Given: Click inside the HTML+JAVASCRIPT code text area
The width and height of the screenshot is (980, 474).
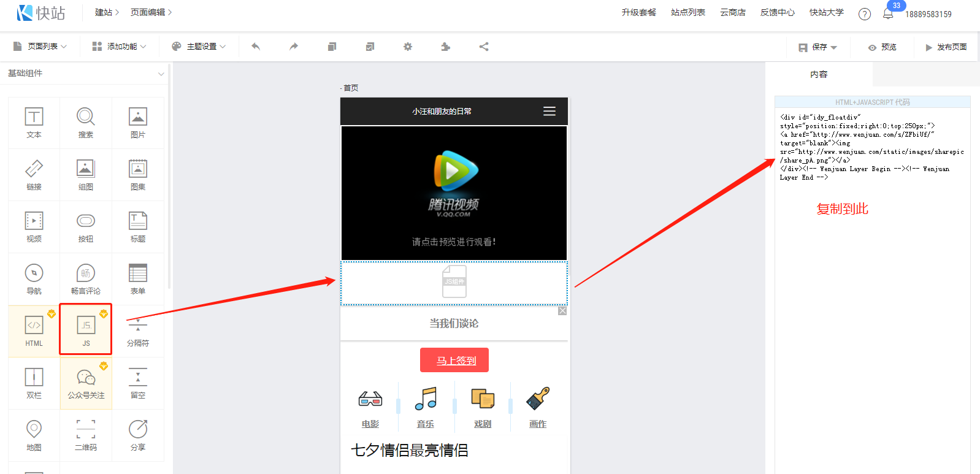Looking at the screenshot, I should tap(872, 276).
